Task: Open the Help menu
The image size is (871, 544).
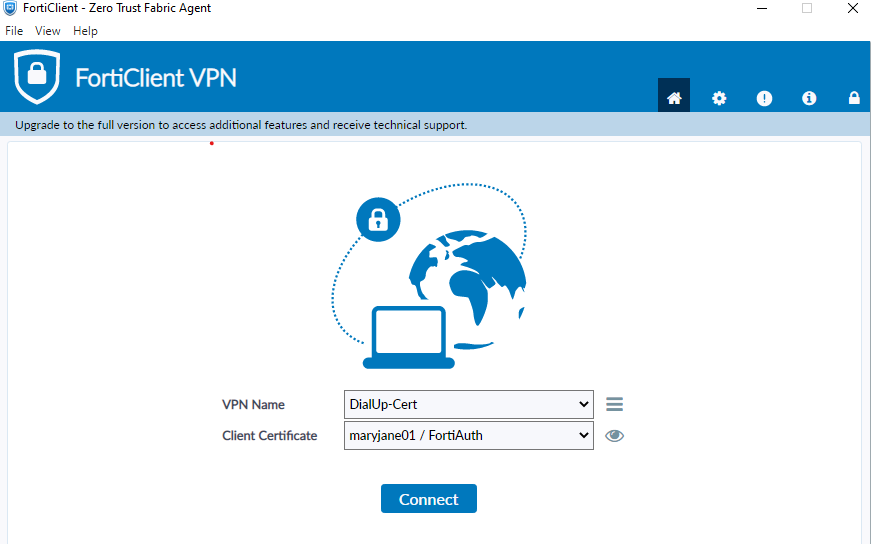Action: point(85,31)
